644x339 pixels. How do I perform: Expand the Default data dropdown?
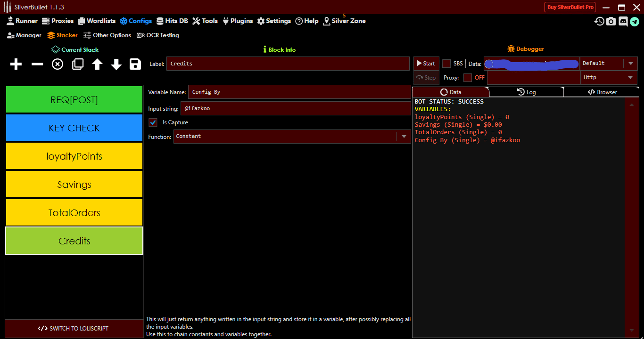[x=631, y=63]
